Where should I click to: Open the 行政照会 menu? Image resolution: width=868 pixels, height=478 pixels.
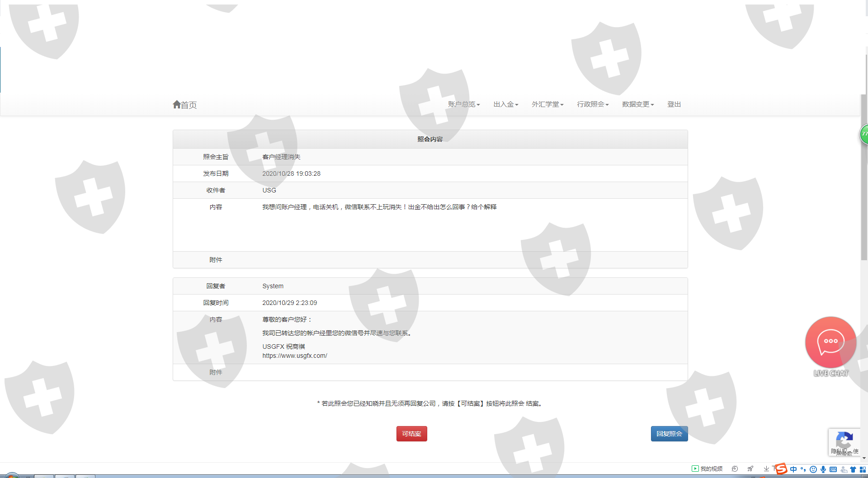(x=593, y=104)
